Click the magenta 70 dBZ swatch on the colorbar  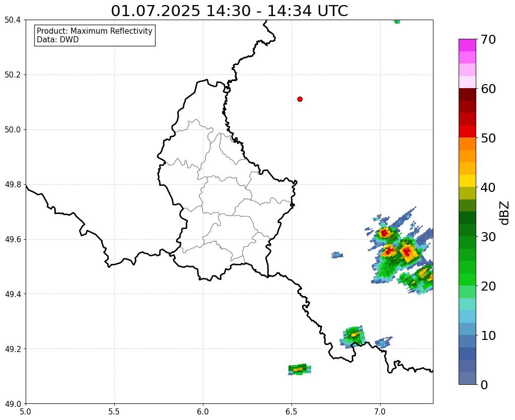click(467, 45)
